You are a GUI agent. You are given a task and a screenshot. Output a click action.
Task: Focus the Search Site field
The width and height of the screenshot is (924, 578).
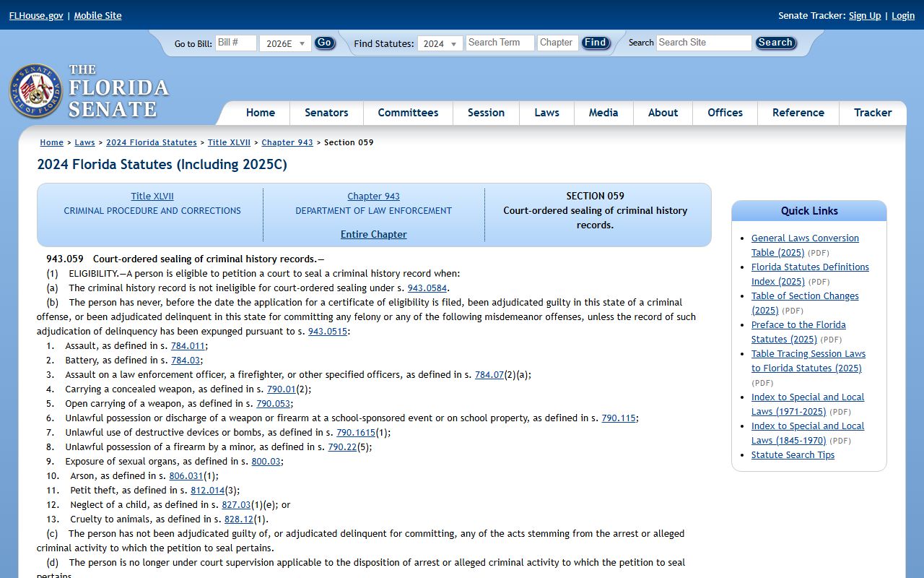[x=704, y=43]
